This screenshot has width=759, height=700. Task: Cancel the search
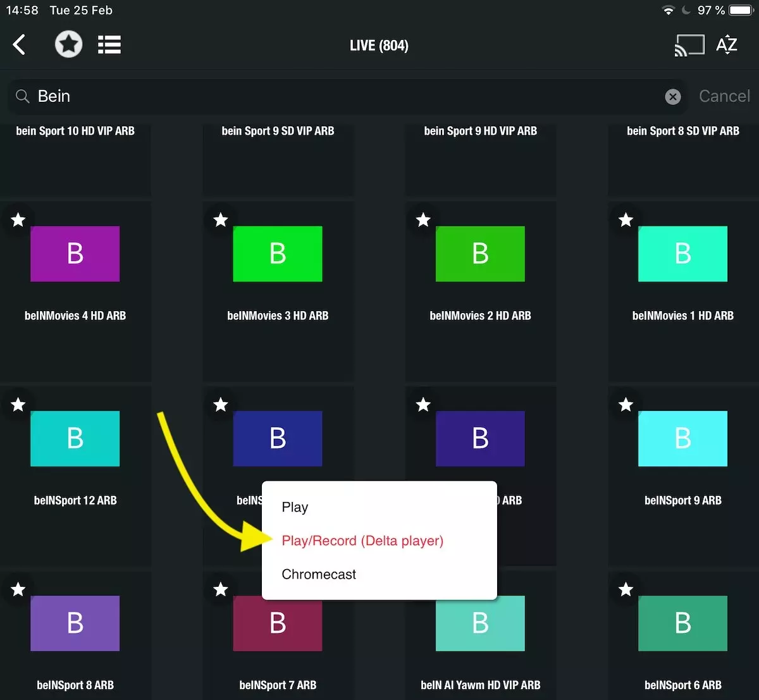point(724,96)
